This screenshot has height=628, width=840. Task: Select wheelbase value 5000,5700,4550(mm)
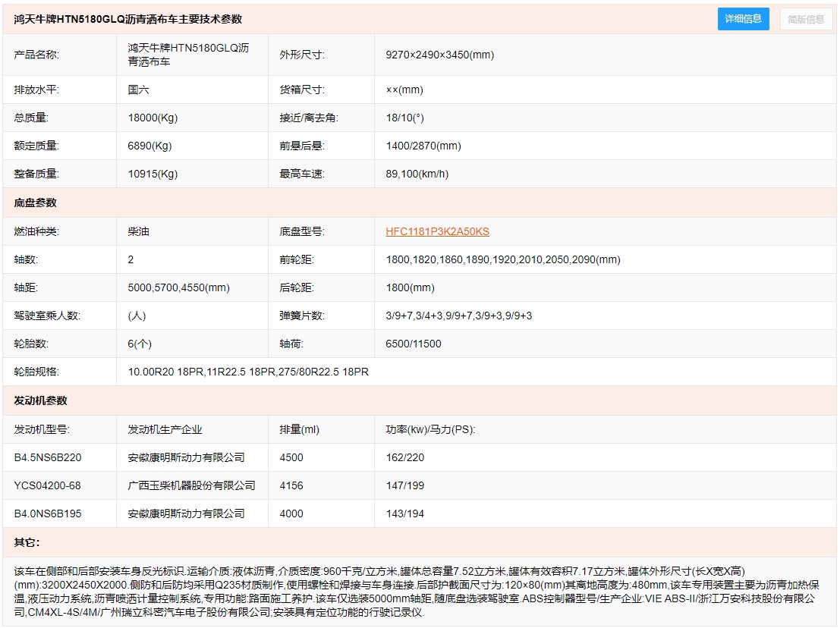pos(178,287)
